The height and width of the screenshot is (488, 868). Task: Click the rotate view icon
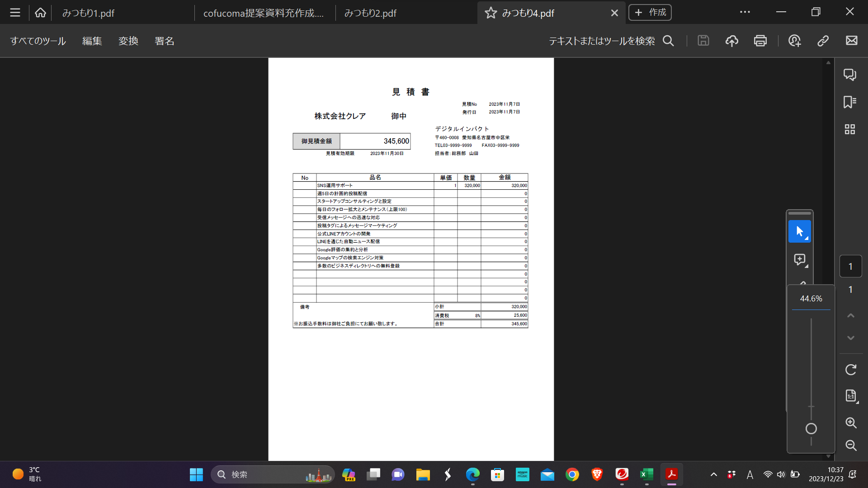point(850,370)
